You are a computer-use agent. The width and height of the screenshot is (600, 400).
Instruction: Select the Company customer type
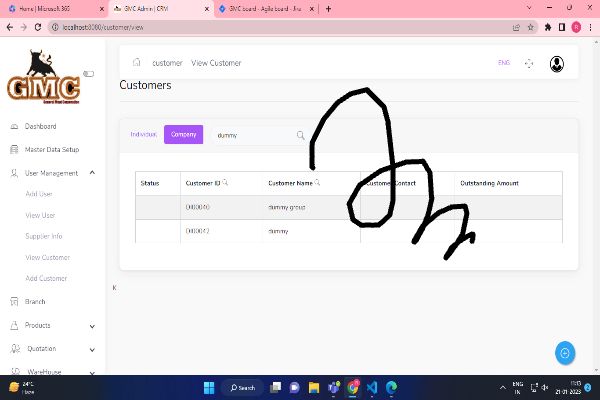[x=183, y=134]
